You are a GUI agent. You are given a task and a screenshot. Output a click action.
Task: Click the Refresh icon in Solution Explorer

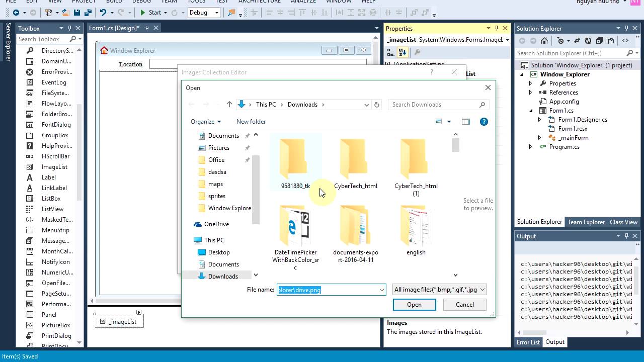tap(588, 41)
